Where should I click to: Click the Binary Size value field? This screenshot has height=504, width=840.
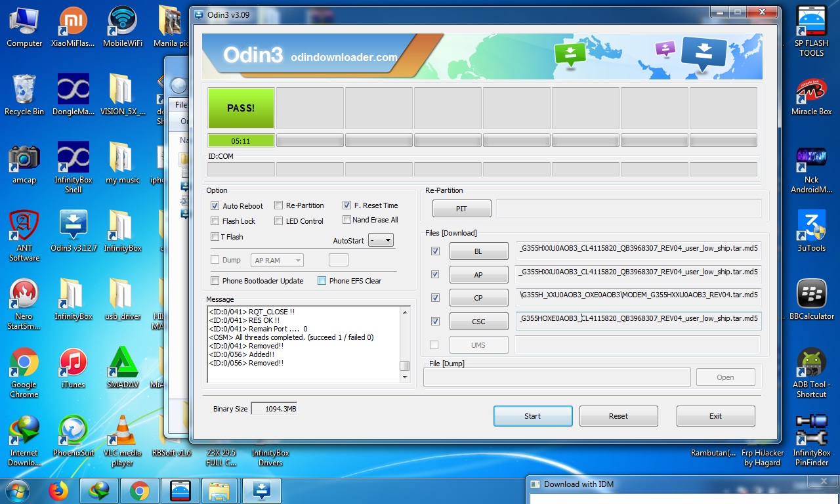(274, 409)
